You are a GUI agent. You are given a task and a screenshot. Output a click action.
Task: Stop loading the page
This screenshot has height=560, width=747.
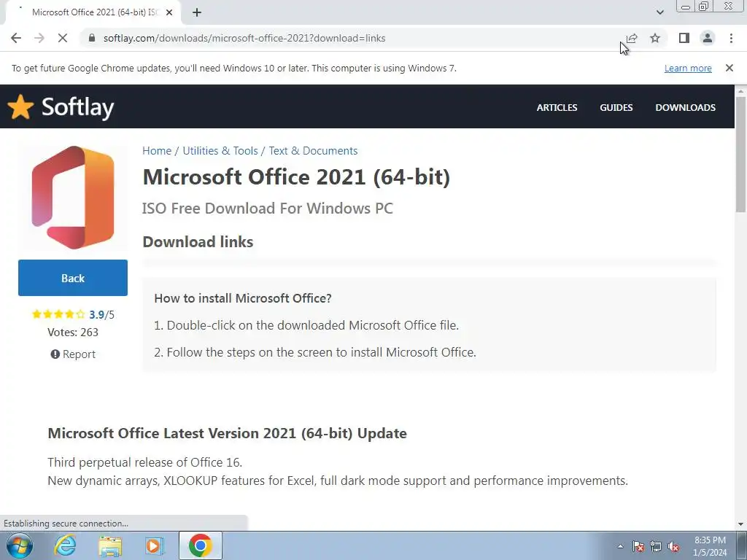click(x=63, y=38)
